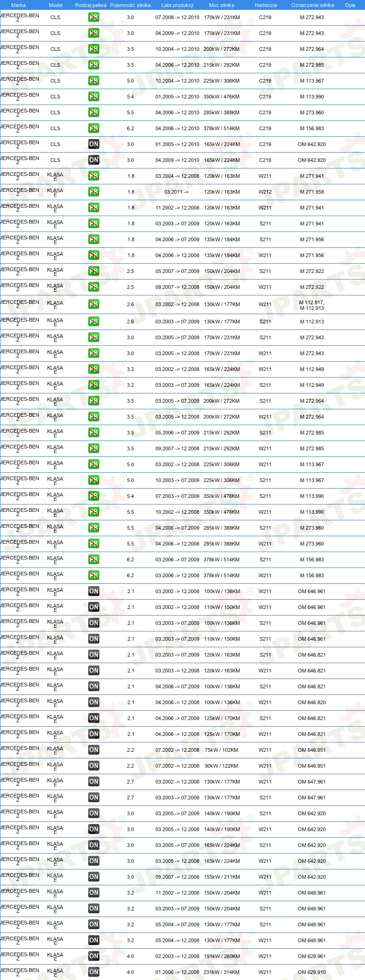Click petrol icon in Klasa E 5.0 S211 row
The width and height of the screenshot is (365, 980).
pos(94,480)
